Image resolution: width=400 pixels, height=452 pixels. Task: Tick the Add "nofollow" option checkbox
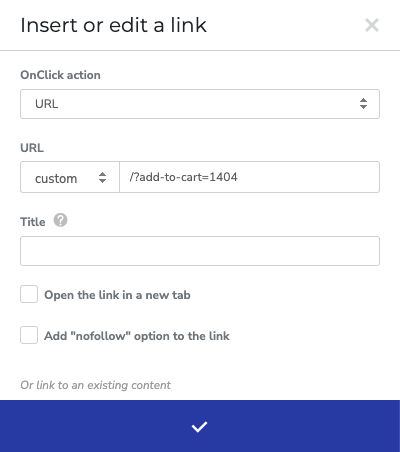tap(29, 335)
